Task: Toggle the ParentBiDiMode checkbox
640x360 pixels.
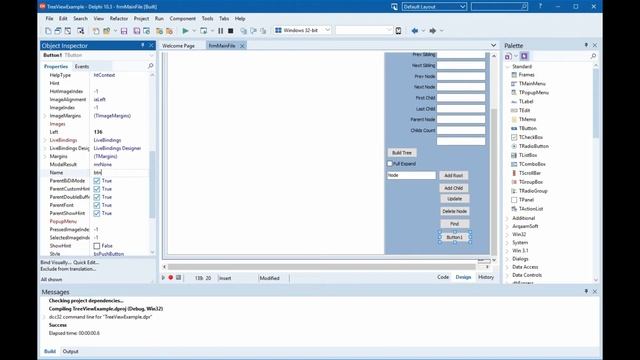Action: [x=97, y=181]
